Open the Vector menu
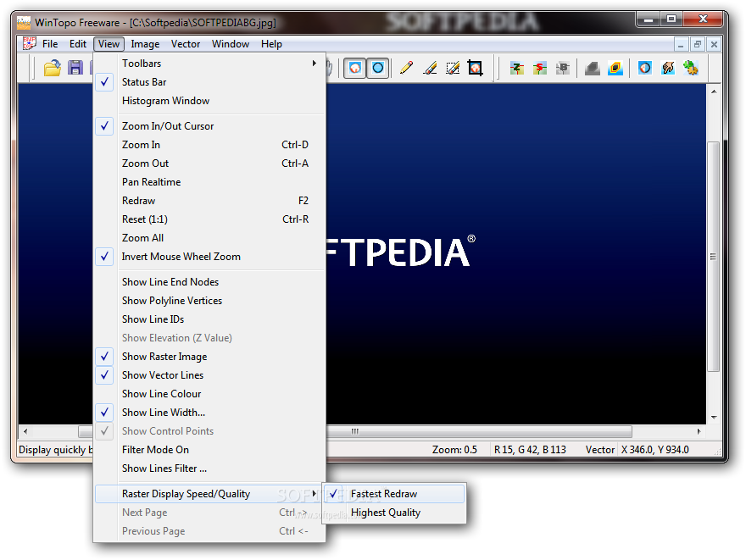Viewport: 746px width, 560px height. pyautogui.click(x=186, y=44)
